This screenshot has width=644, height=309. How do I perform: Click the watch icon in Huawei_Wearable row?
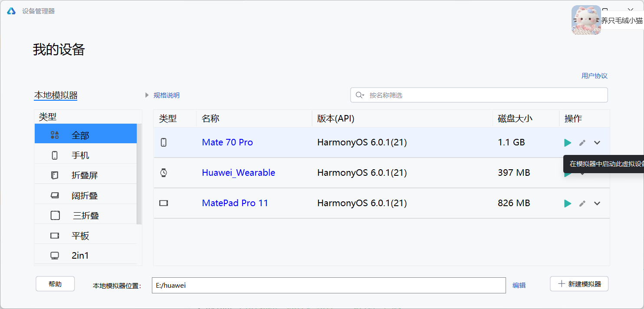pyautogui.click(x=164, y=173)
